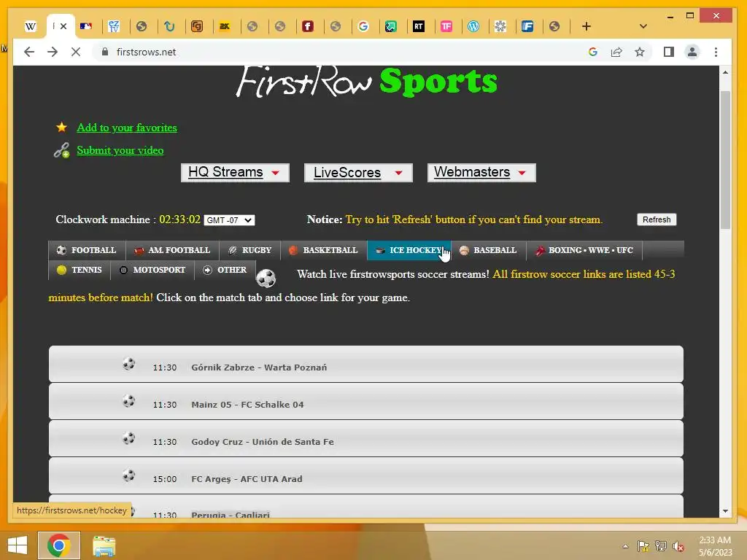
Task: Open Chrome three-dot menu
Action: [716, 52]
